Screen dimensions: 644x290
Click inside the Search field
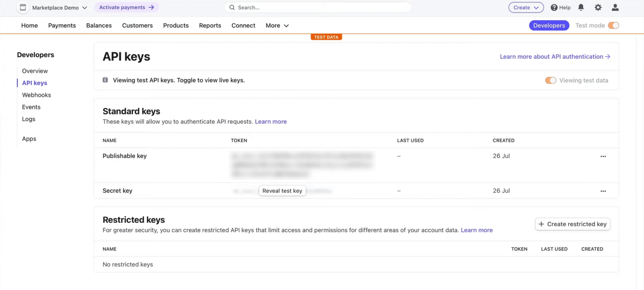pos(293,7)
